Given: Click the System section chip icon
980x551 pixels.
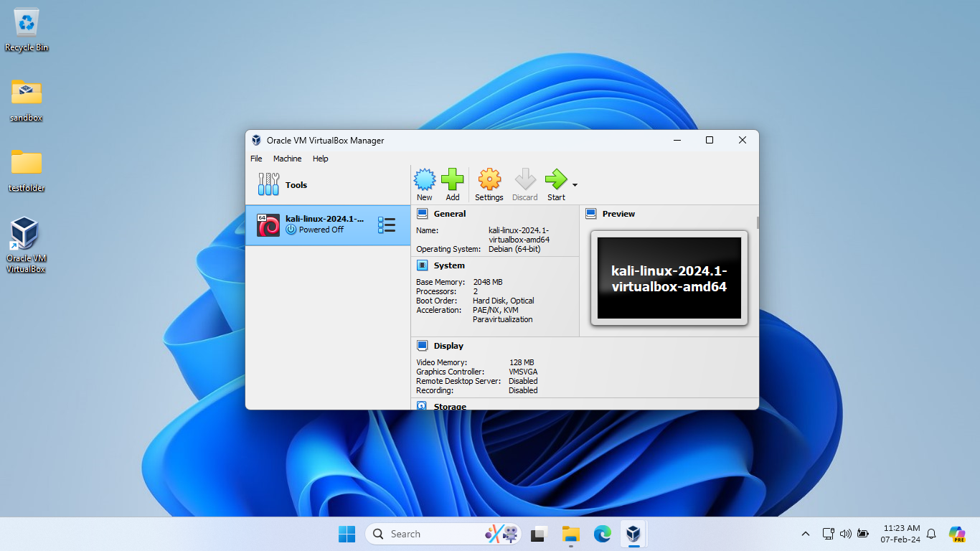Looking at the screenshot, I should 422,265.
